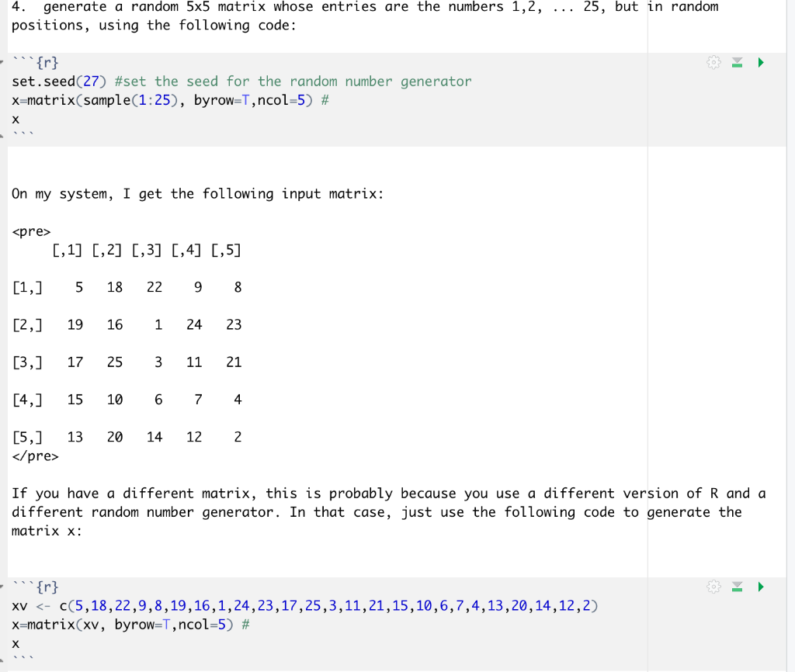
Task: Click the lone 'x' line in the xv chunk
Action: [16, 644]
